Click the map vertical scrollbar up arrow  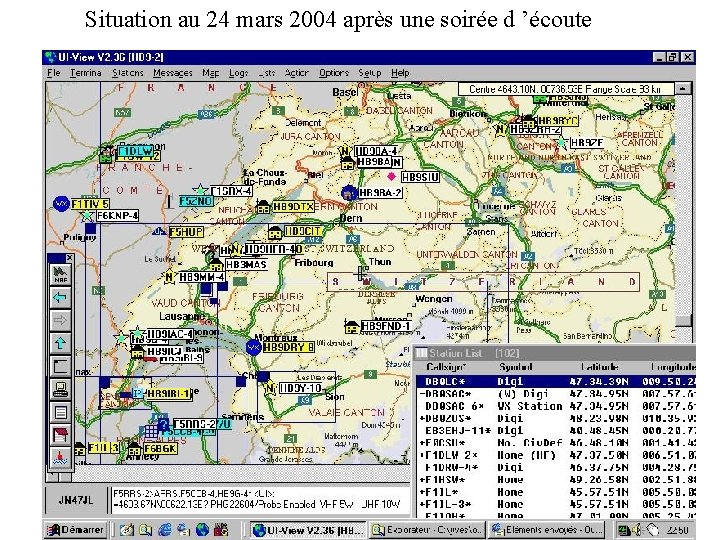(x=683, y=88)
